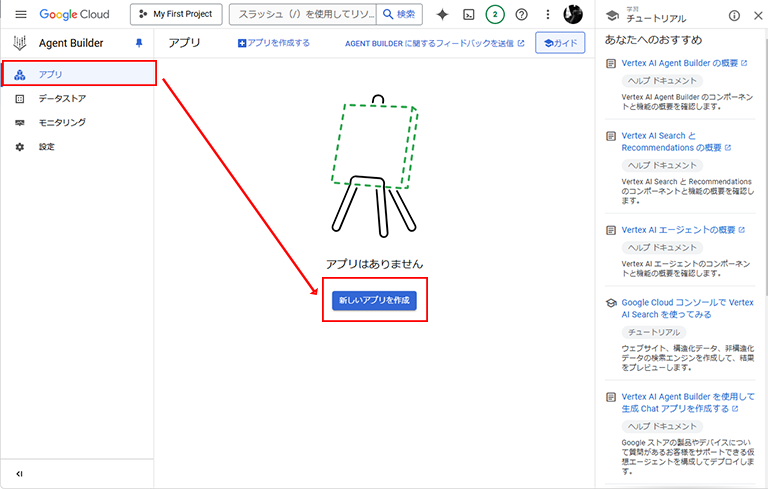This screenshot has width=768, height=489.
Task: Collapse the left sidebar panel
Action: point(19,474)
